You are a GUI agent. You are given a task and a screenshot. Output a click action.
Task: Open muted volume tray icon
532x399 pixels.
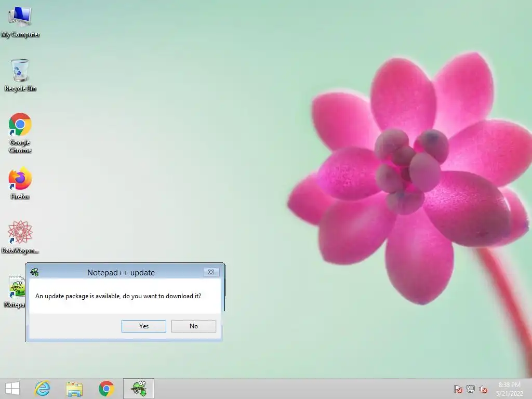point(483,389)
